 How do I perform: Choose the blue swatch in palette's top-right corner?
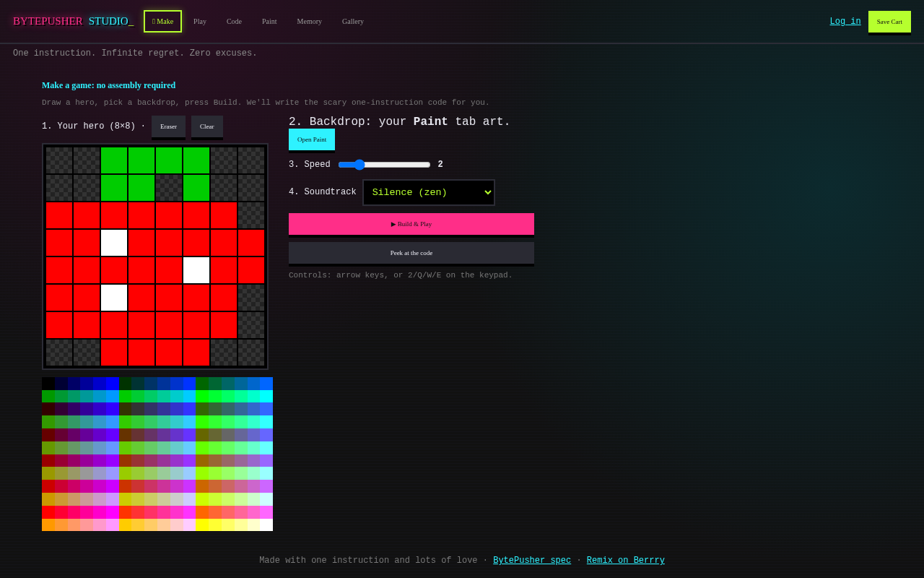(x=266, y=384)
